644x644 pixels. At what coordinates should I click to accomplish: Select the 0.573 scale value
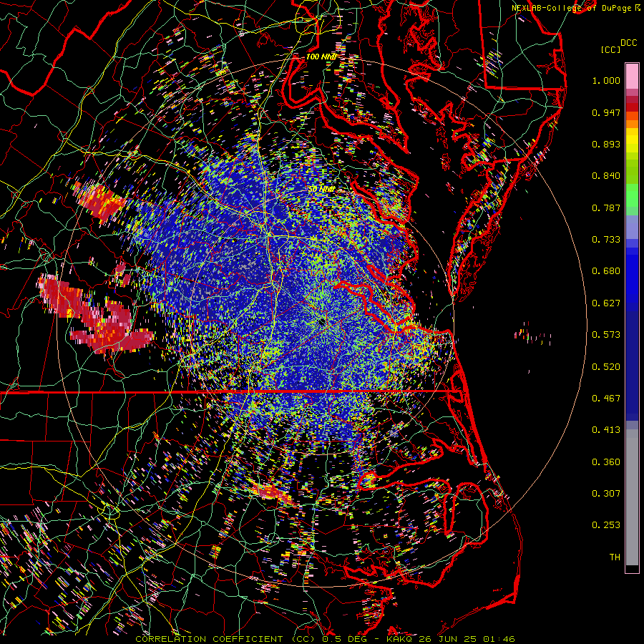coord(606,335)
